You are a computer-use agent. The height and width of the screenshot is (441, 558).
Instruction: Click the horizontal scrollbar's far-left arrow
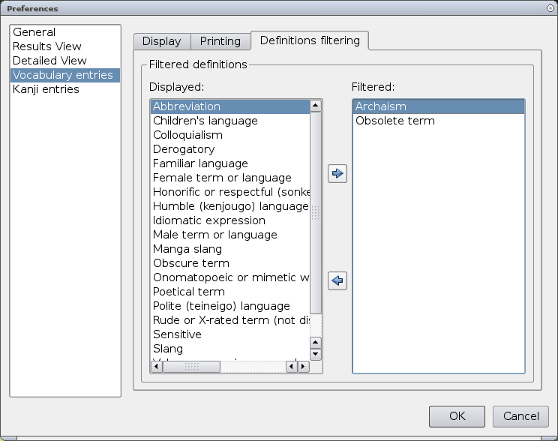coord(157,366)
